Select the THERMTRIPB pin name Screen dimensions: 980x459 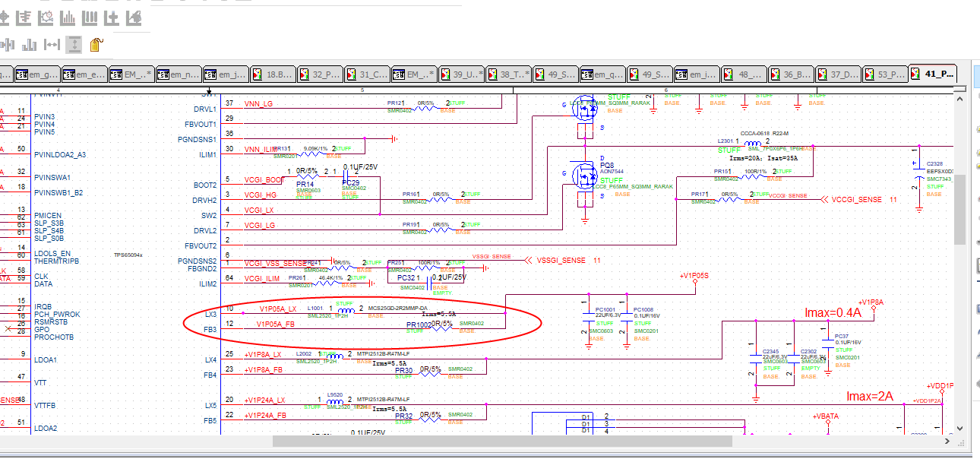[55, 261]
